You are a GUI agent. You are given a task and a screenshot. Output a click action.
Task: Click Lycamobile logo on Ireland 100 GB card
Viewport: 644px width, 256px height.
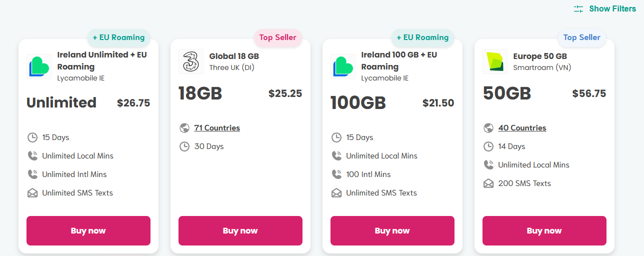(x=343, y=66)
